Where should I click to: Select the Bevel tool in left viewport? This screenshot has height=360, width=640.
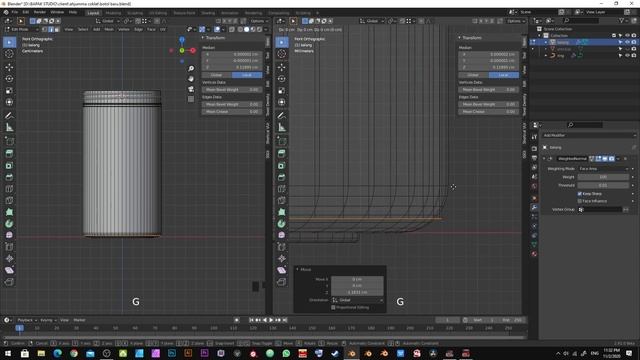coord(9,177)
